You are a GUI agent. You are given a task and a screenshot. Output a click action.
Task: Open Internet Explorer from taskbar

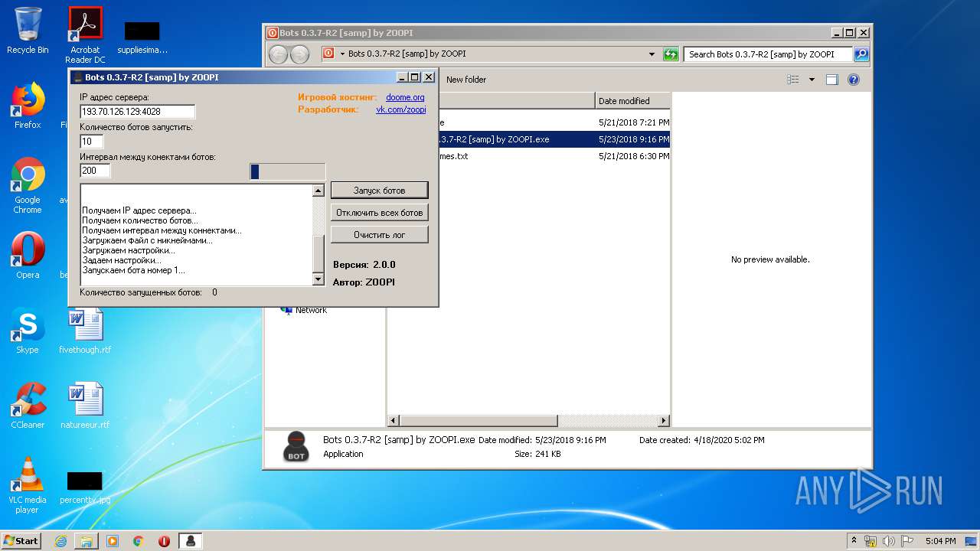click(x=60, y=541)
